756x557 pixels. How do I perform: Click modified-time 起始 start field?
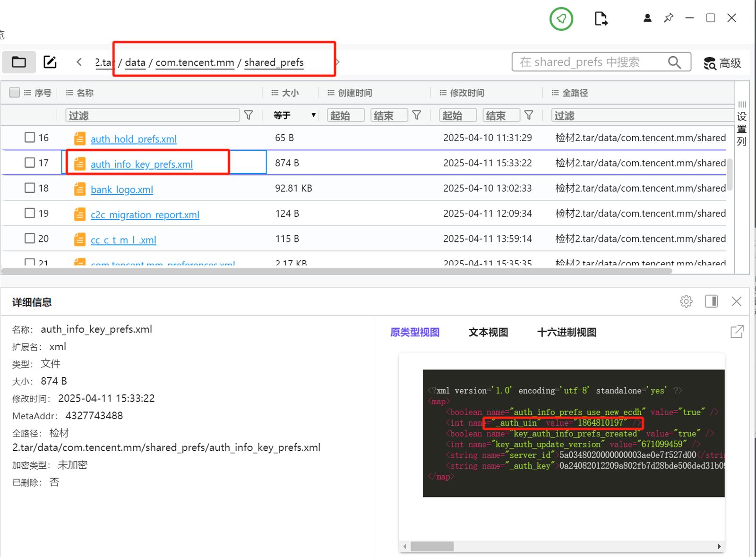pos(458,115)
